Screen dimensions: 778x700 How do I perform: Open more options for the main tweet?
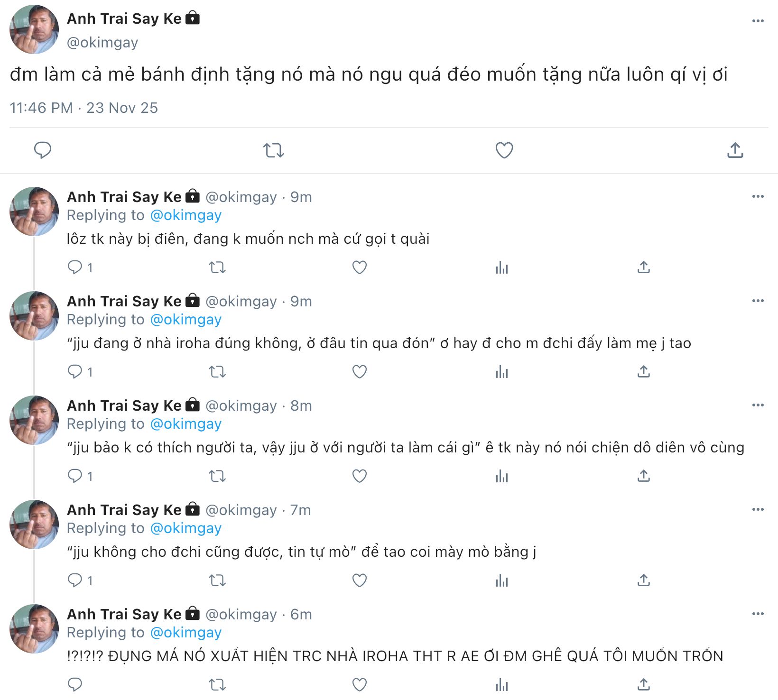click(x=758, y=21)
